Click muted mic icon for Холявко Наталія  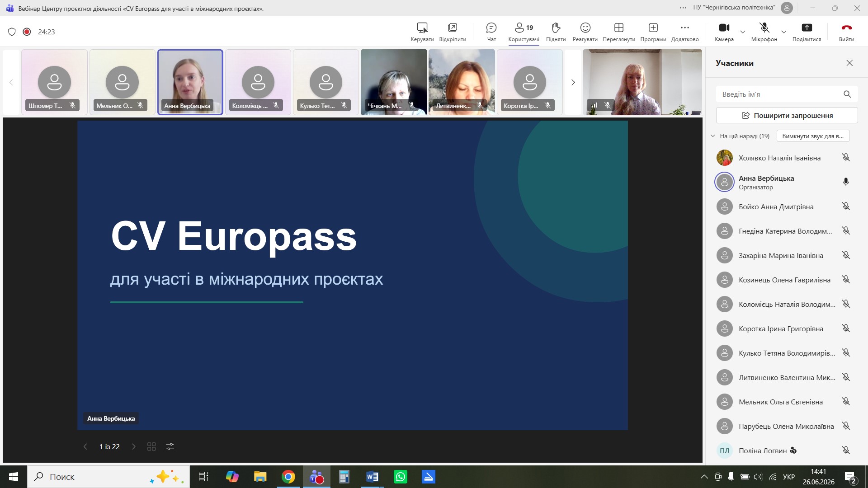point(846,158)
